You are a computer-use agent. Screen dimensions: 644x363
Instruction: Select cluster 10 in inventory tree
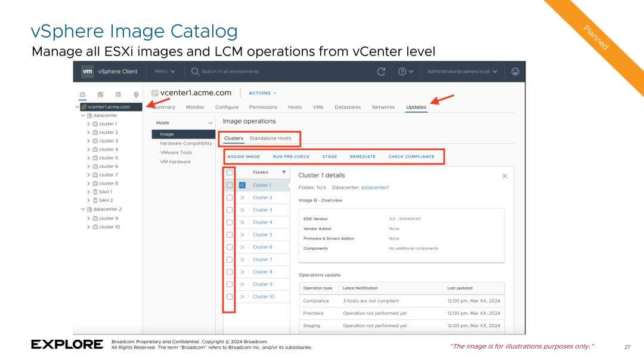click(x=109, y=227)
